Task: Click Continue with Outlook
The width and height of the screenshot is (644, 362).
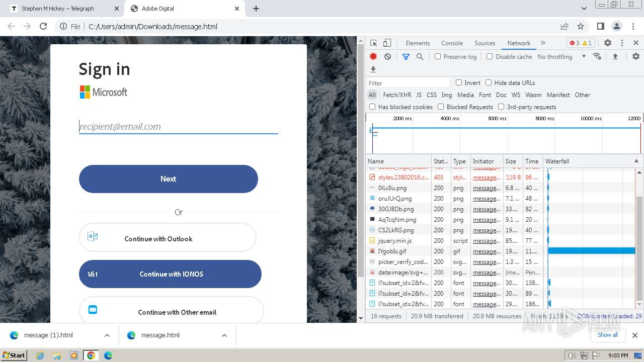Action: pyautogui.click(x=168, y=238)
